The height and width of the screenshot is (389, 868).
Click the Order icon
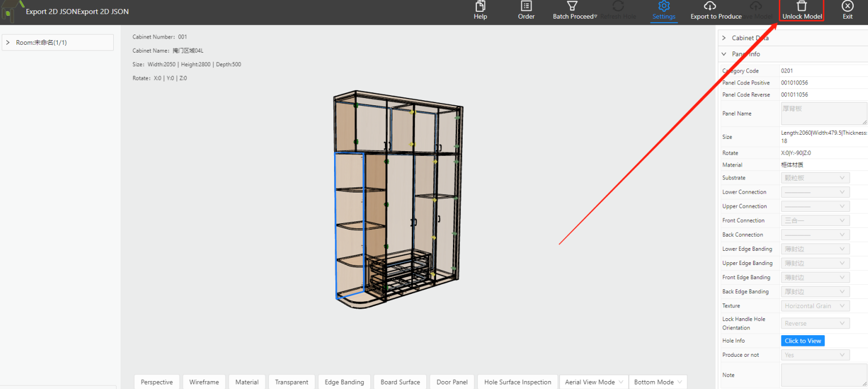pyautogui.click(x=526, y=6)
